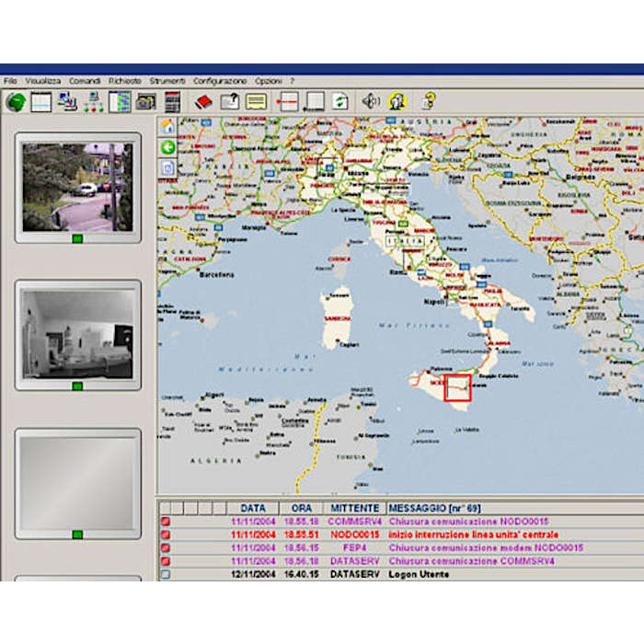
Task: Toggle green indicator under blank camera view
Action: point(77,535)
